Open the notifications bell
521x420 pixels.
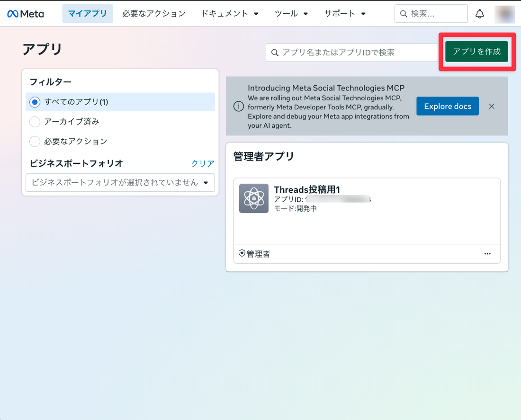click(479, 14)
